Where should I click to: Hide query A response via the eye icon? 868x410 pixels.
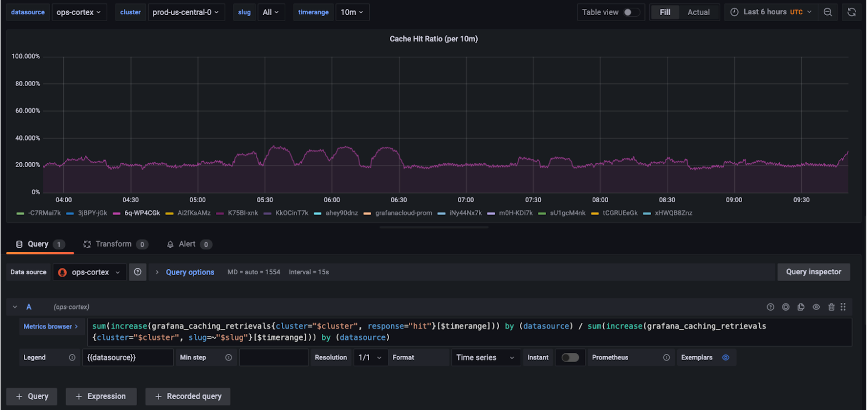(816, 307)
